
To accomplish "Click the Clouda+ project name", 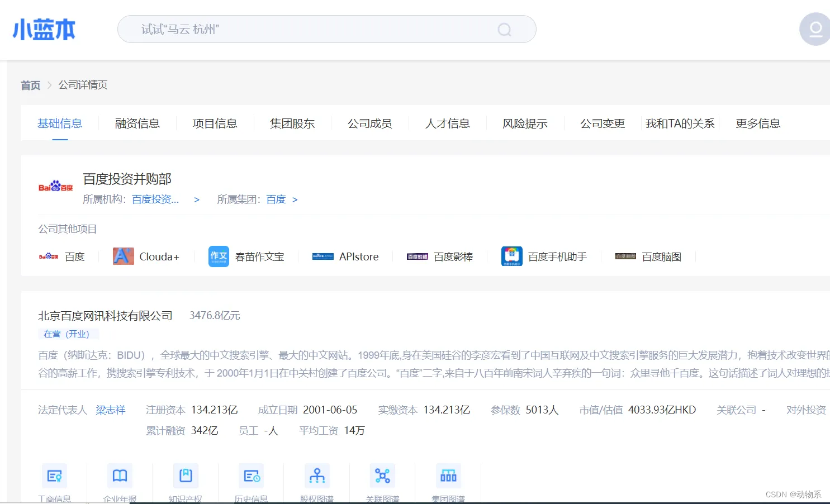I will [x=159, y=257].
